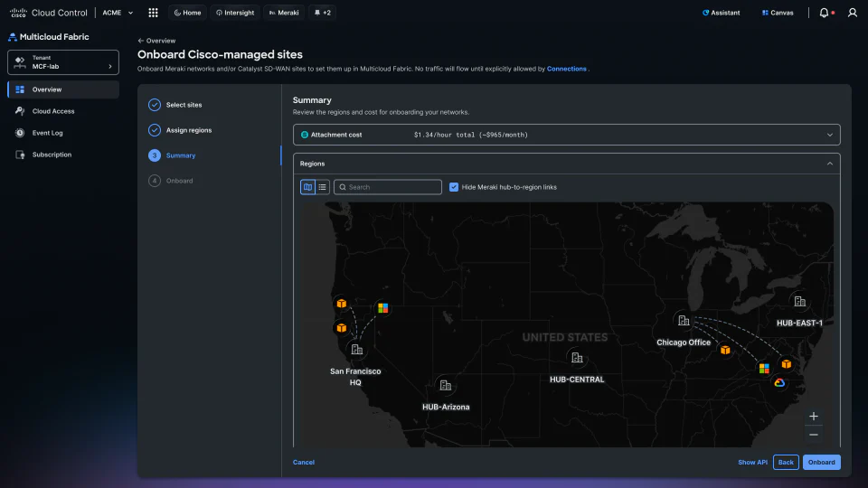Open the notifications bell icon
Screen dimensions: 868x488
[824, 13]
